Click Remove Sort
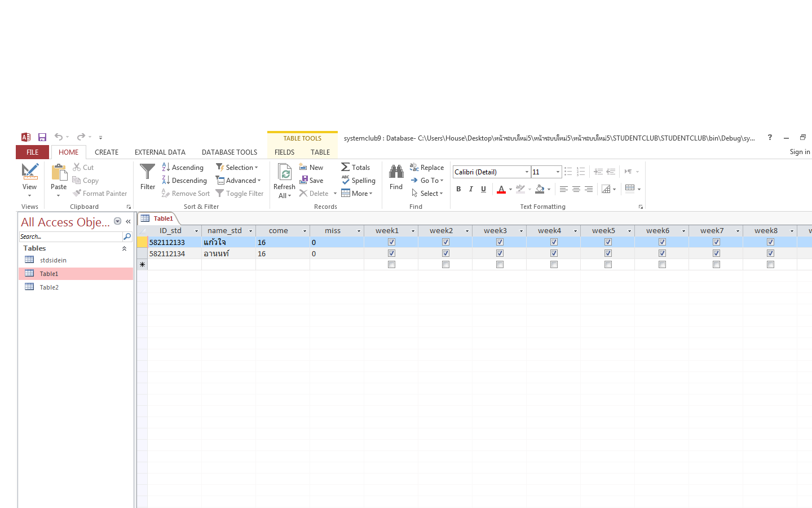This screenshot has height=508, width=812. click(x=186, y=194)
